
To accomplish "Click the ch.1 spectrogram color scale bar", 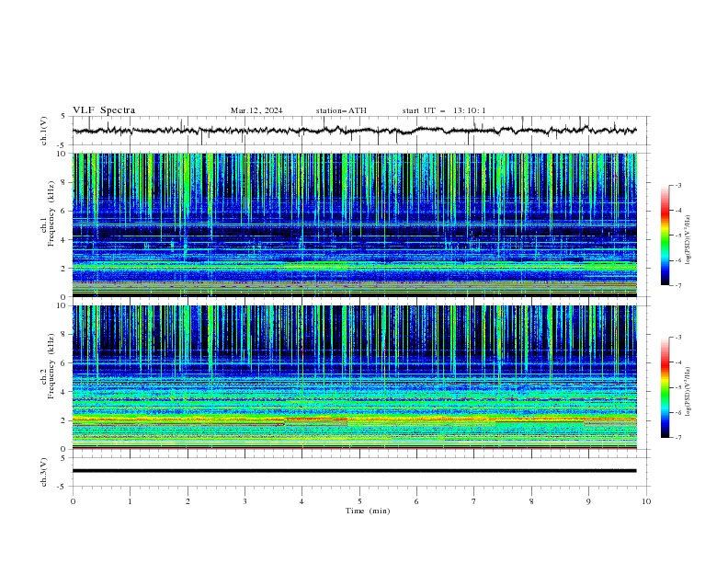I will coord(665,235).
